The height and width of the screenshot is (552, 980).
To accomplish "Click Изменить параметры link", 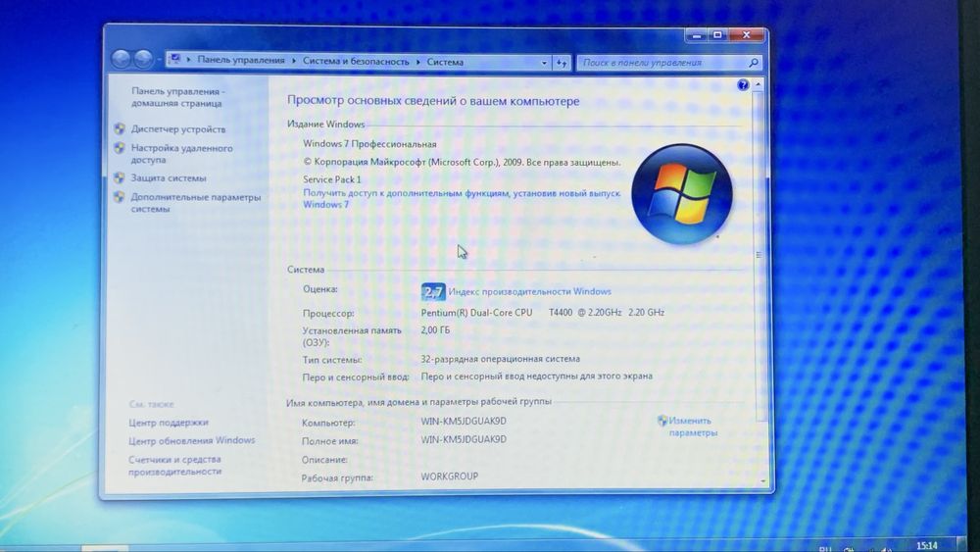I will pyautogui.click(x=693, y=427).
